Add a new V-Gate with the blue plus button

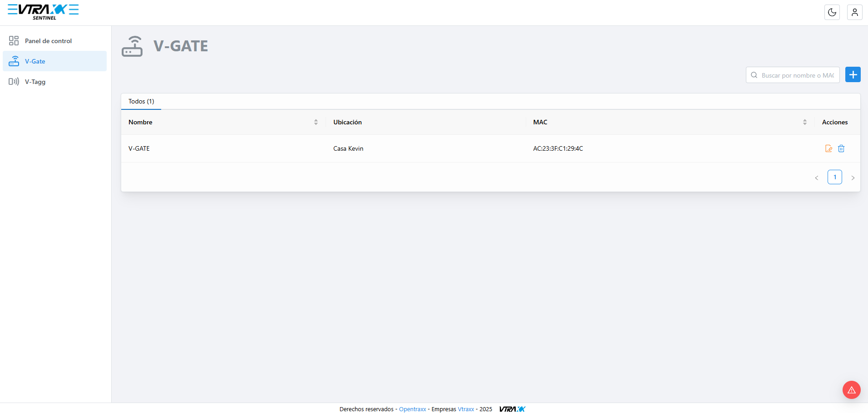(853, 74)
